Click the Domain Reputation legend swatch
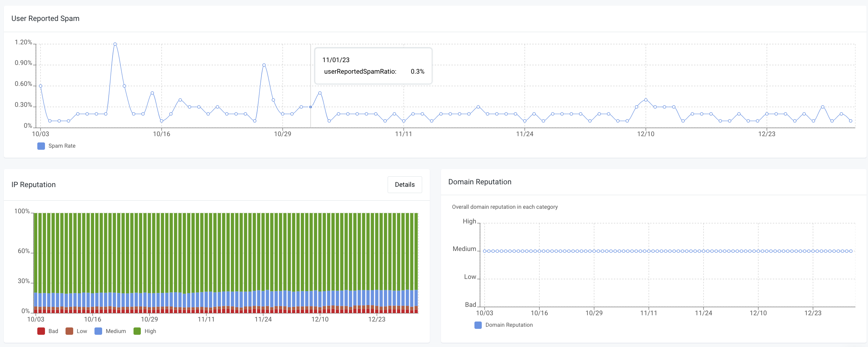 (478, 325)
